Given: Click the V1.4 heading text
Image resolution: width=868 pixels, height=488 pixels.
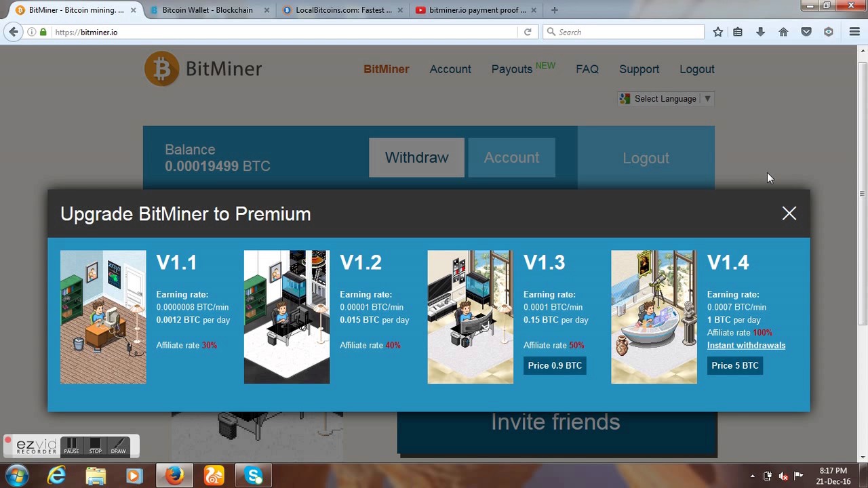Looking at the screenshot, I should point(728,262).
